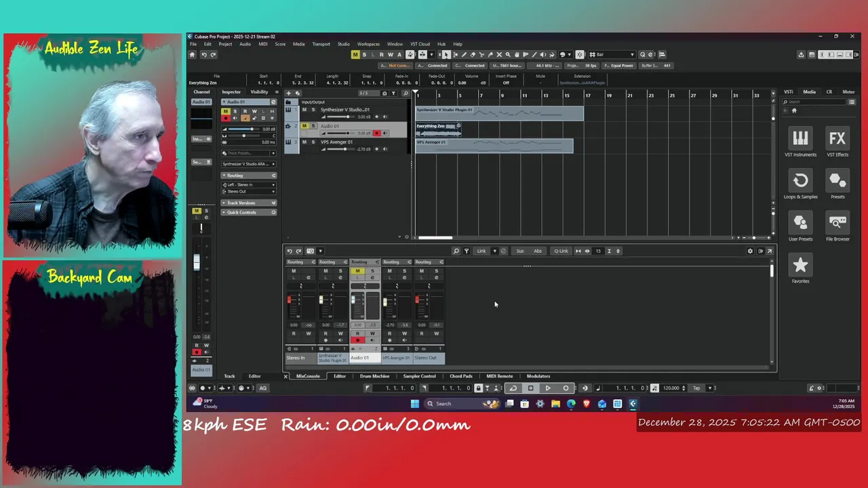
Task: Solo the Synthesizer V Studio track
Action: pyautogui.click(x=313, y=110)
